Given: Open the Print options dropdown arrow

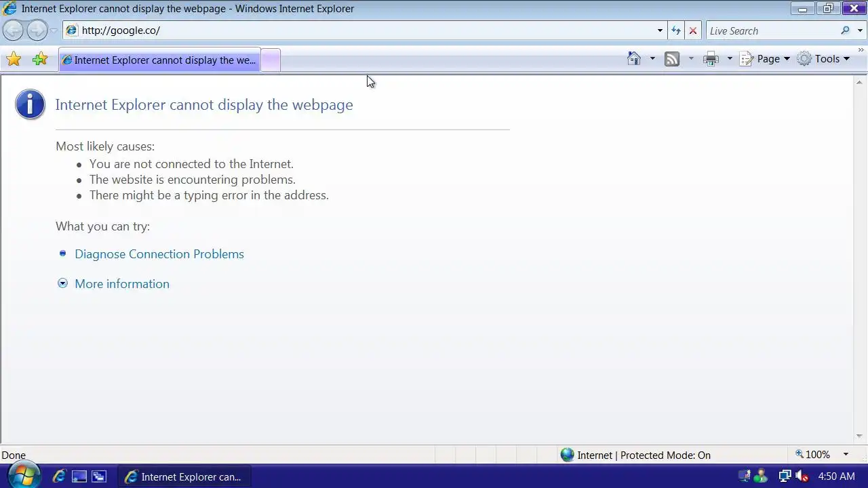Looking at the screenshot, I should pos(730,59).
